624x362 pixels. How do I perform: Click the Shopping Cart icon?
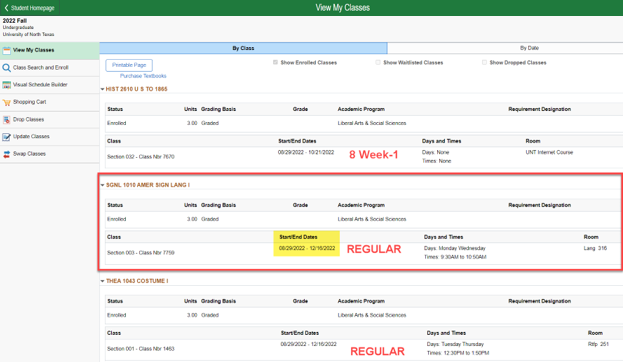[x=6, y=102]
